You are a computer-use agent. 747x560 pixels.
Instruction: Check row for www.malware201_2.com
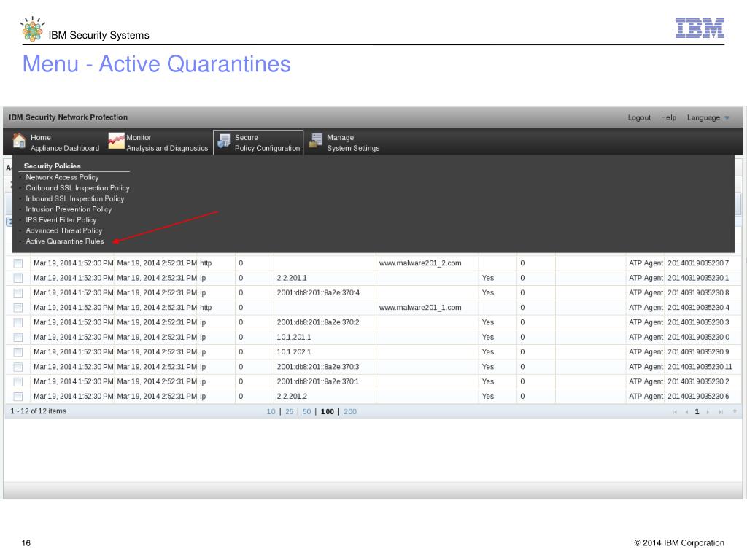click(x=18, y=263)
